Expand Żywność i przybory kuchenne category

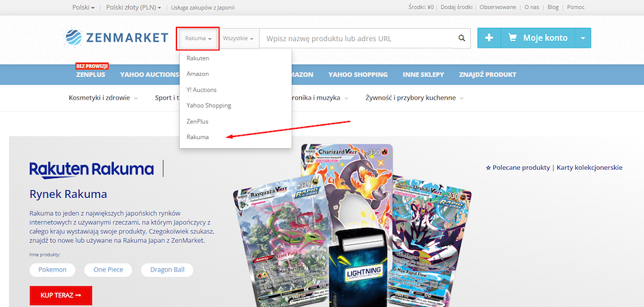click(x=415, y=98)
